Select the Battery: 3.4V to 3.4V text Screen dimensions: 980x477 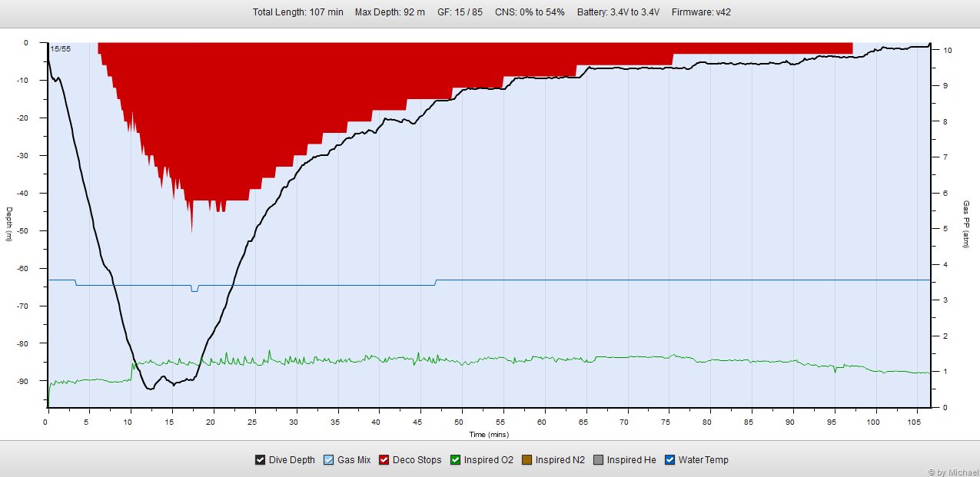[618, 12]
